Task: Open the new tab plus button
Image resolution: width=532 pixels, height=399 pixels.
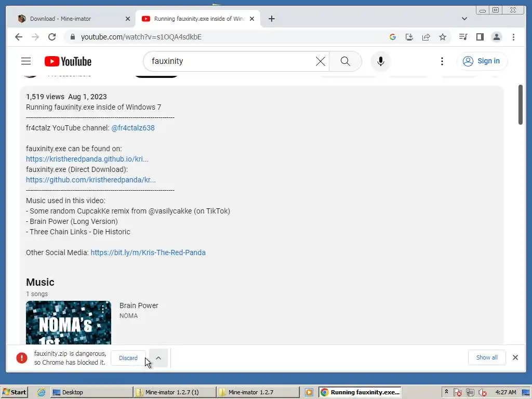Action: coord(271,19)
